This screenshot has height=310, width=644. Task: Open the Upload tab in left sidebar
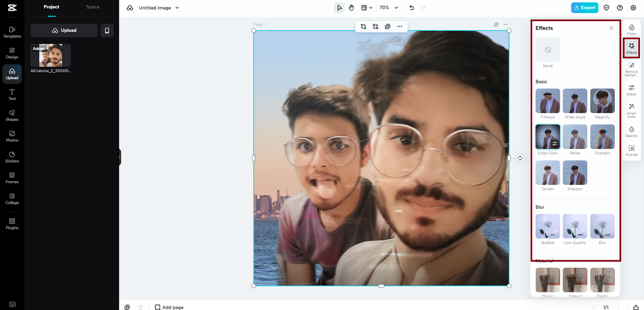[12, 74]
